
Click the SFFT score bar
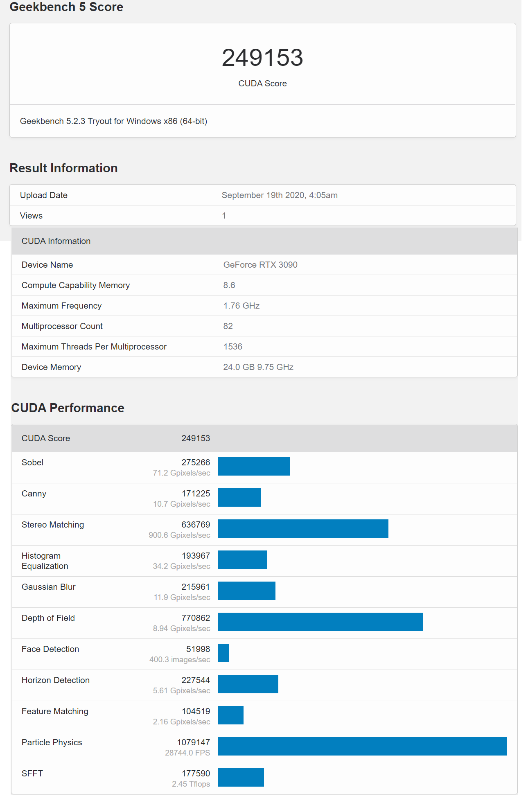pos(241,778)
